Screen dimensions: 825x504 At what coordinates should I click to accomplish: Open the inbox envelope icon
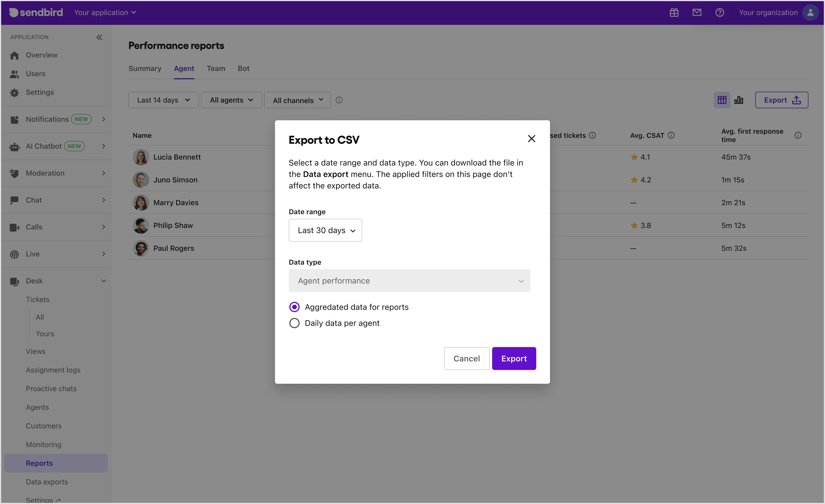[697, 12]
